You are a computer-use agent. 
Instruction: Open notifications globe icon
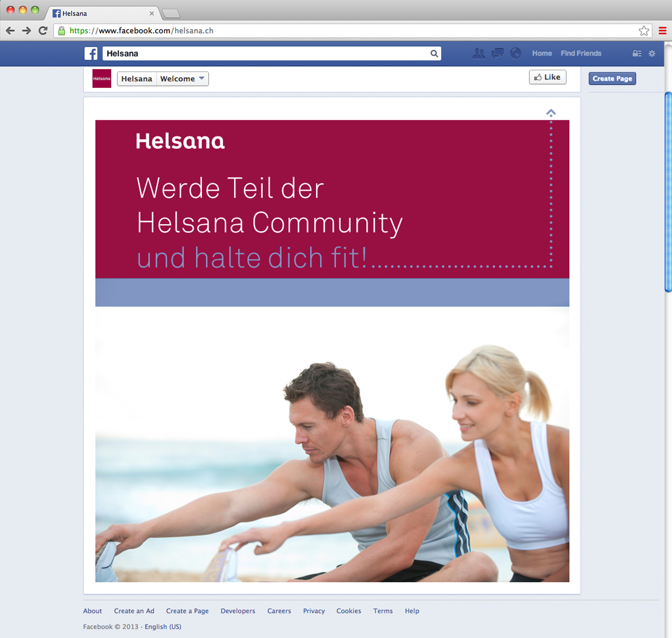click(x=516, y=53)
